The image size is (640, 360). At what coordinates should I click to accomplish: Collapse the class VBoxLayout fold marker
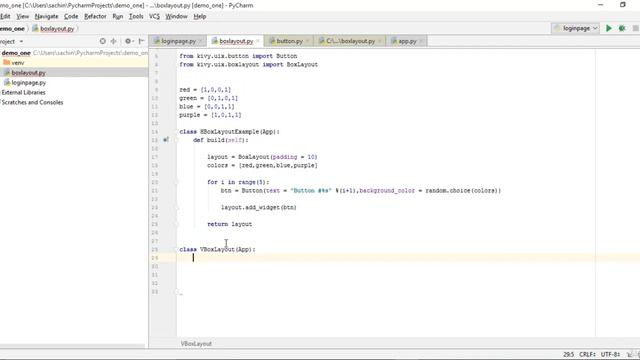pyautogui.click(x=177, y=249)
